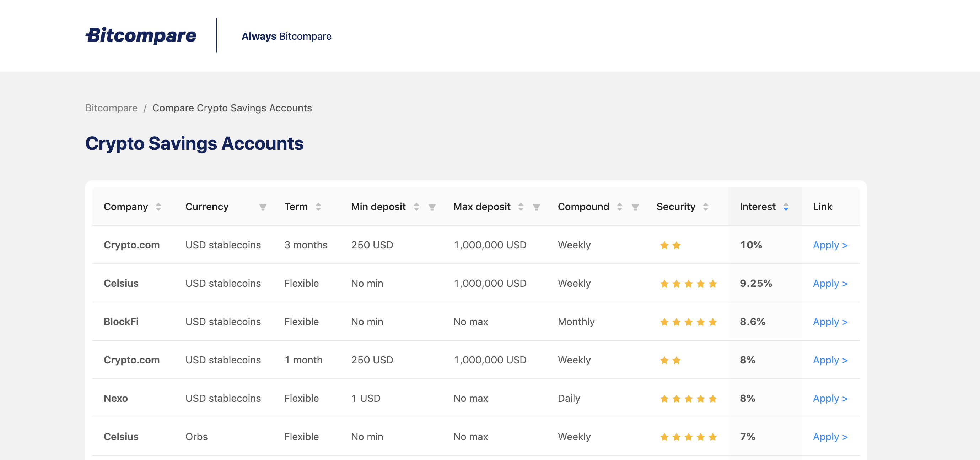Viewport: 980px width, 460px height.
Task: Sort by Security rating arrows
Action: coord(705,207)
